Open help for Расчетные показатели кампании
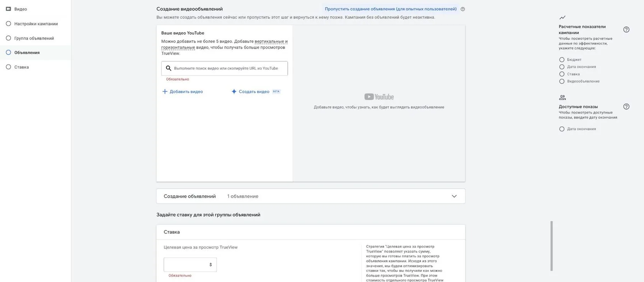The height and width of the screenshot is (282, 644). 626,30
